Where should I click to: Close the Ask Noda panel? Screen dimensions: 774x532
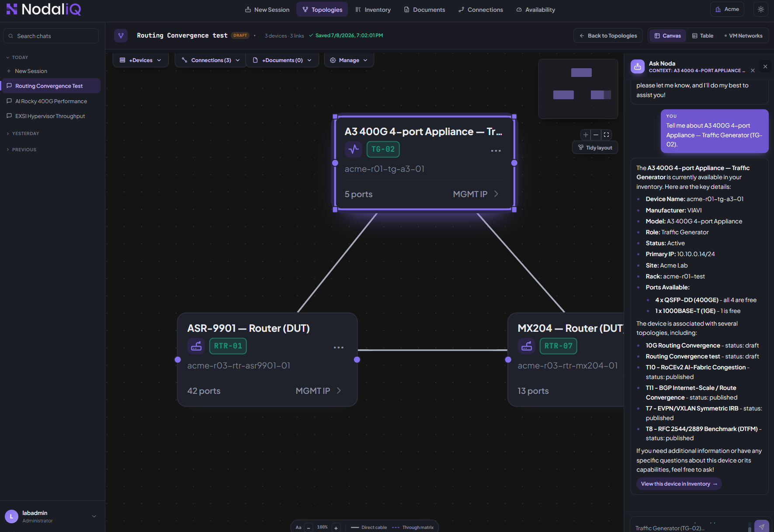coord(765,66)
